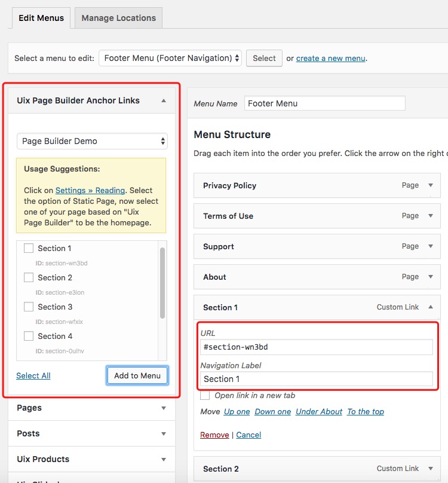Open the Settings » Reading link

pos(90,190)
